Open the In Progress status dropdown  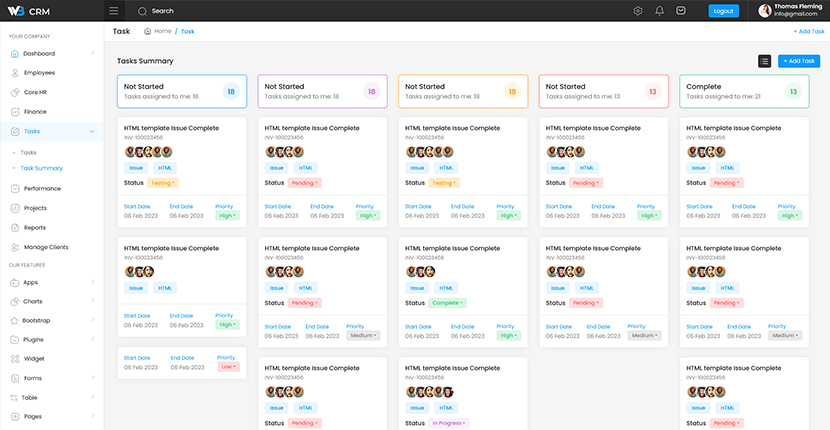pos(449,423)
